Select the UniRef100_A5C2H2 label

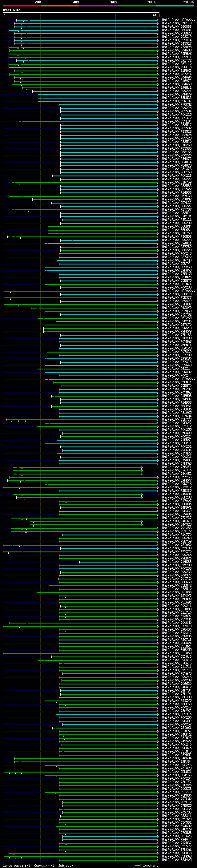pos(177,389)
